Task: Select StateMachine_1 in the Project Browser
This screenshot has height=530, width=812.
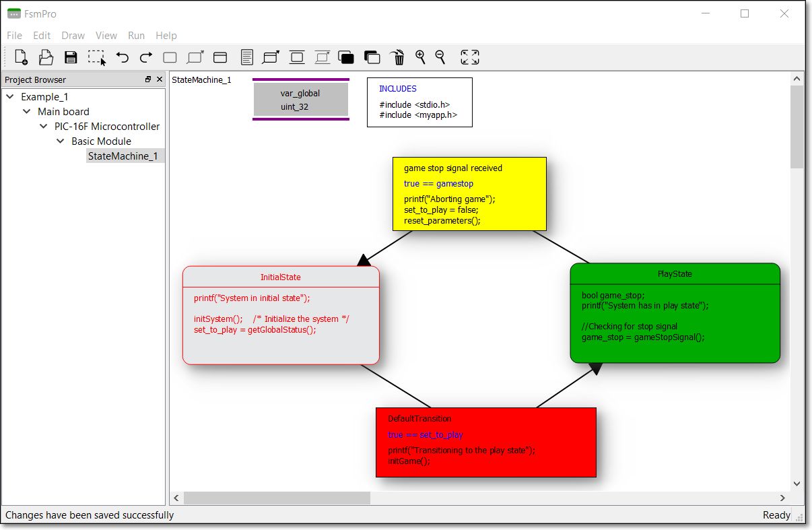Action: [125, 156]
